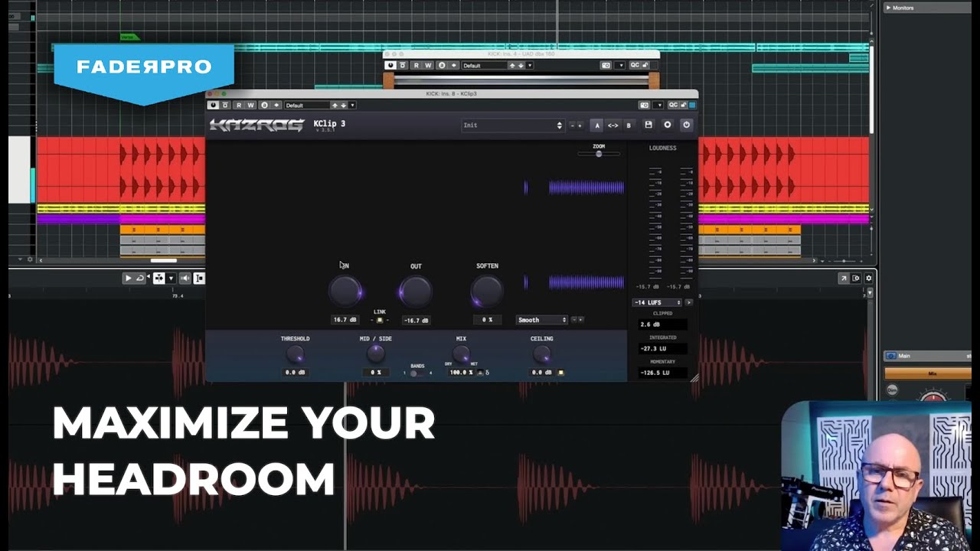The width and height of the screenshot is (980, 551).
Task: Enable Write automation in UAD dbx 160 window
Action: tap(428, 65)
